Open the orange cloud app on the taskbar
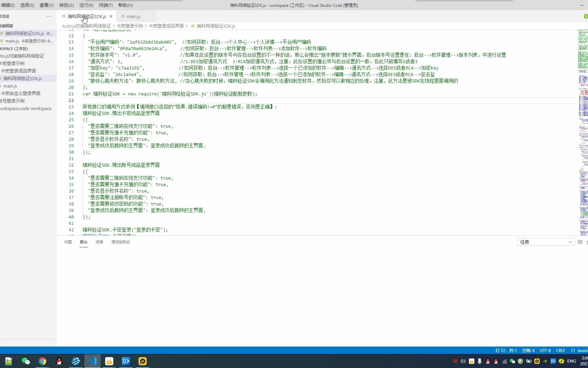Screen dimensions: 588x368 (x=109, y=361)
